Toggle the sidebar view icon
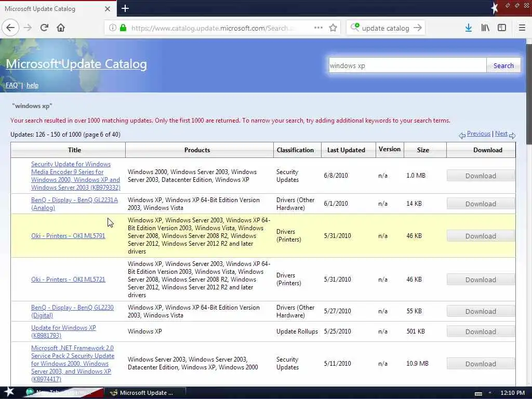This screenshot has width=532, height=399. [502, 28]
